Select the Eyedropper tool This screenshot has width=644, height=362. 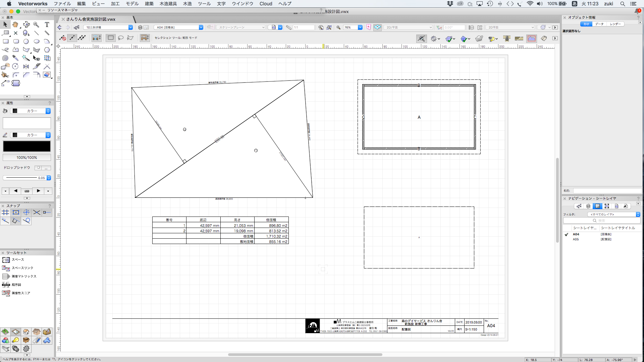15,58
